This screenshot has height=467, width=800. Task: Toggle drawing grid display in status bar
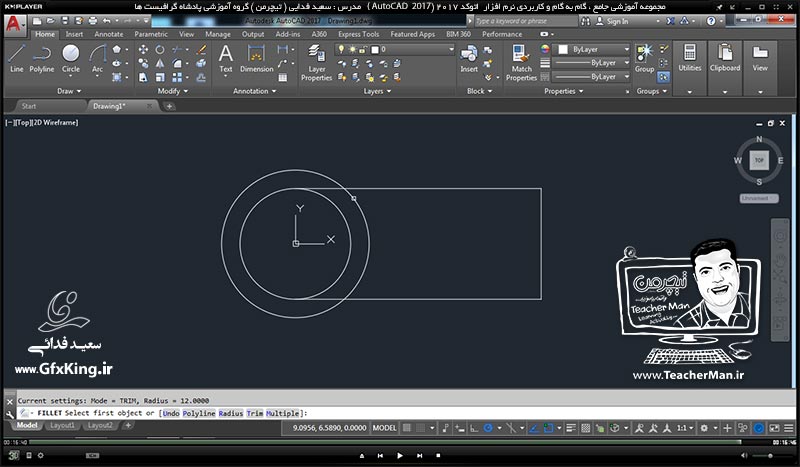[407, 428]
